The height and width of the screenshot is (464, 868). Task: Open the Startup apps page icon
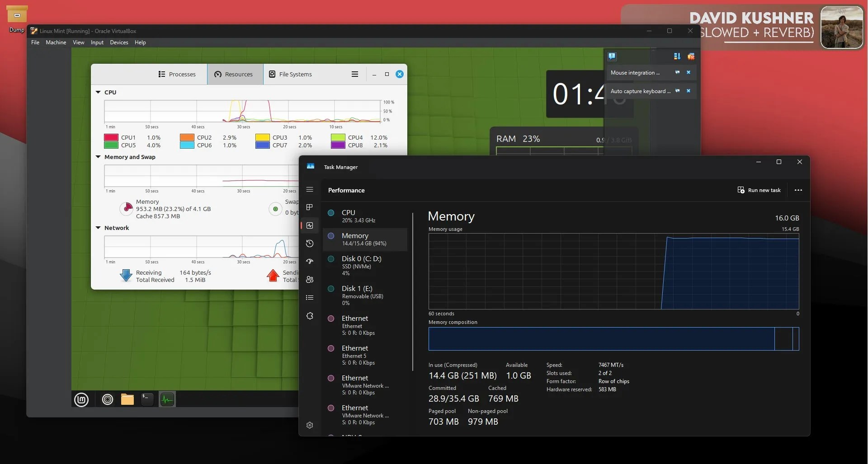(310, 262)
